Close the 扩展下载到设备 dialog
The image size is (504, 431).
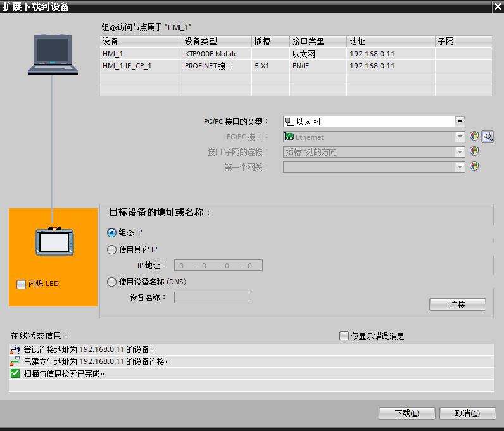point(498,6)
